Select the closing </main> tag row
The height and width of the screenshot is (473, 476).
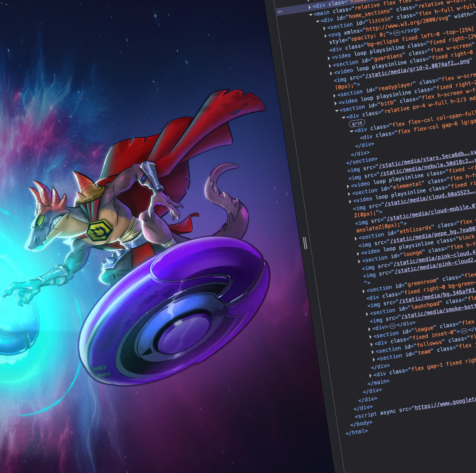(x=378, y=382)
